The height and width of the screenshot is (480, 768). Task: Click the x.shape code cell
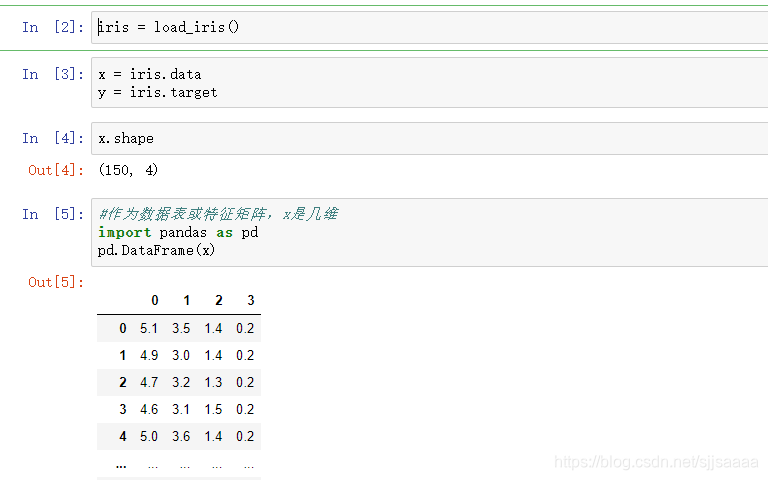tap(430, 139)
